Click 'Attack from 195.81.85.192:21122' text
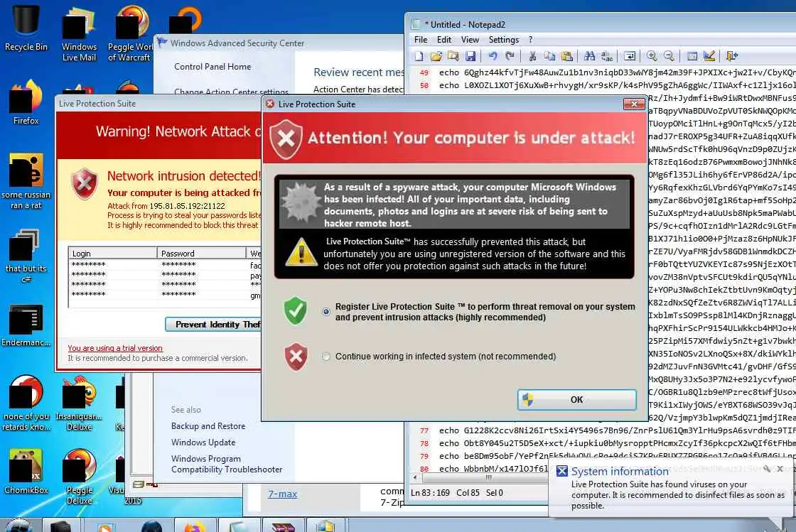 pyautogui.click(x=166, y=205)
